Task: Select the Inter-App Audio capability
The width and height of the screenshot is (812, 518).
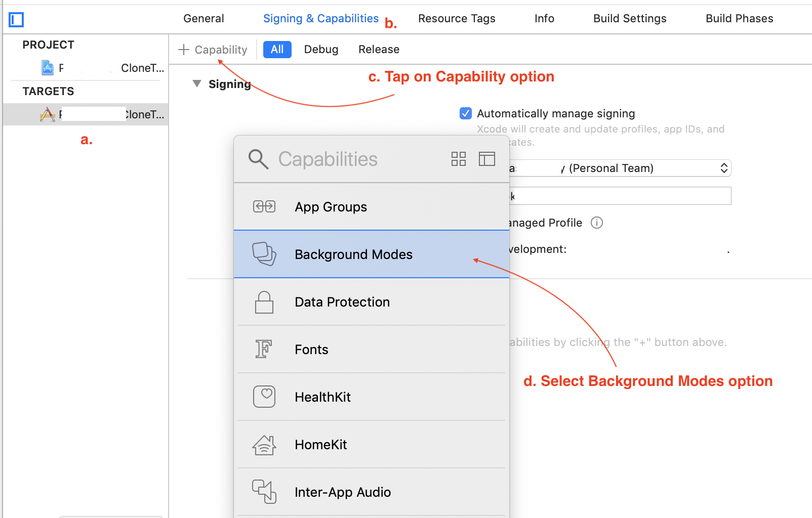Action: 372,492
